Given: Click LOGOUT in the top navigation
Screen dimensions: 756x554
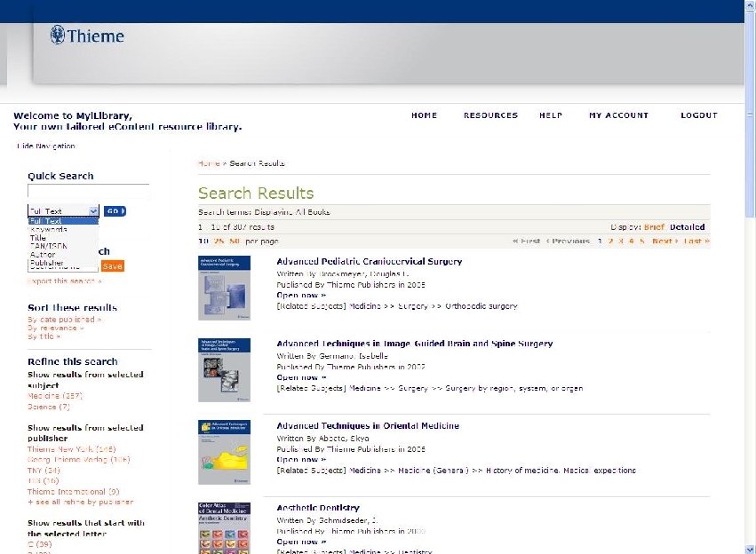Looking at the screenshot, I should 699,115.
